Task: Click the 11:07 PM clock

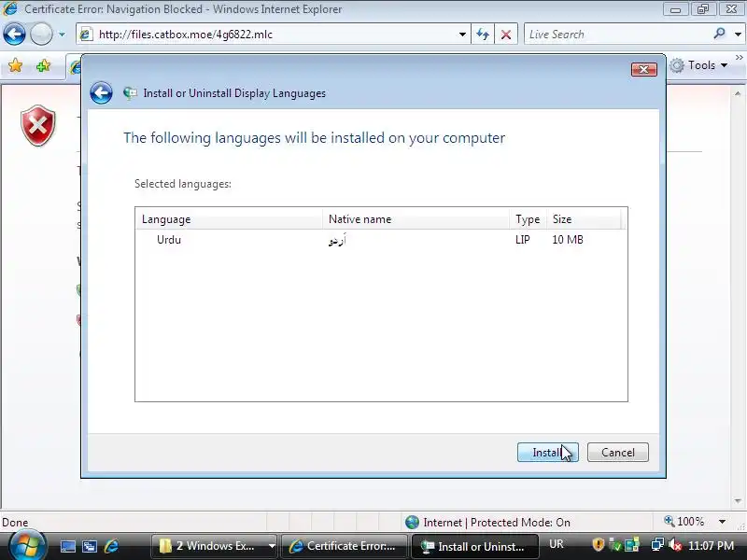Action: pyautogui.click(x=711, y=546)
